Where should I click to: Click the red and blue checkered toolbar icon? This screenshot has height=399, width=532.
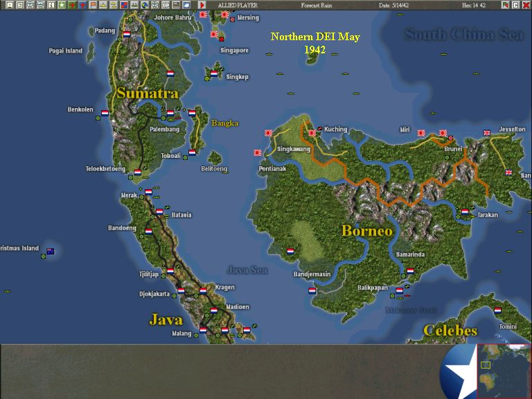pyautogui.click(x=124, y=5)
